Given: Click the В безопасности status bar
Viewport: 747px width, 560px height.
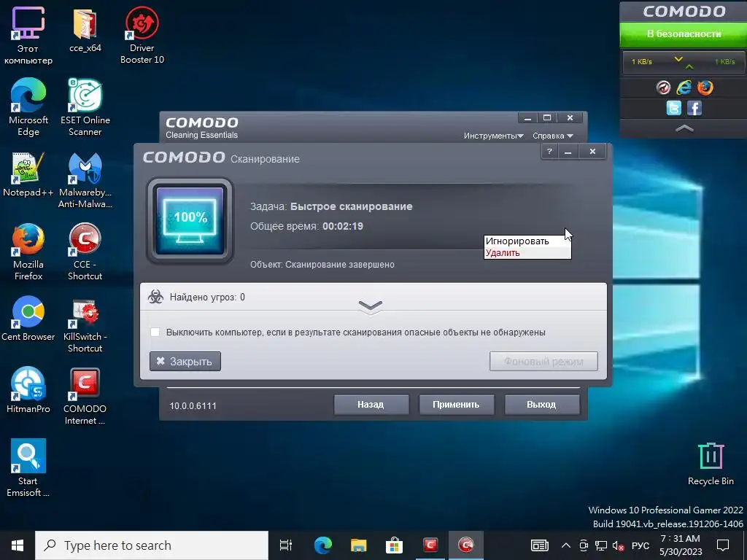Looking at the screenshot, I should point(684,34).
